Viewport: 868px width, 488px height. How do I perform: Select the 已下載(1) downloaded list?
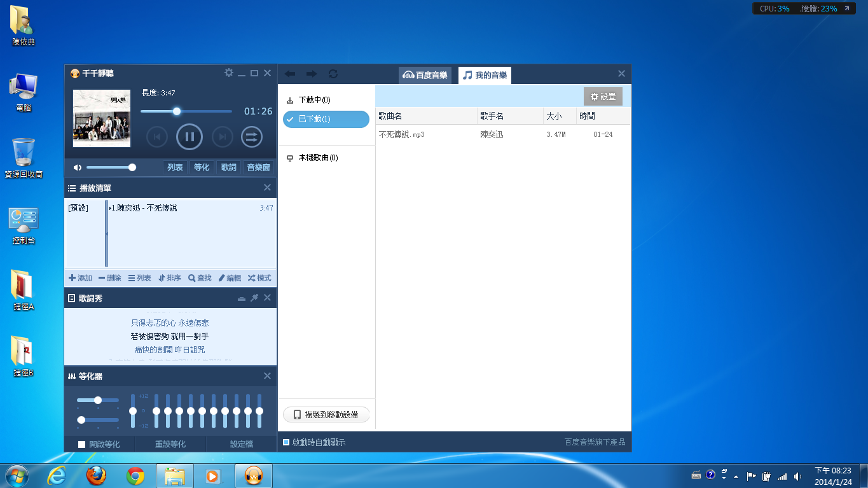(326, 119)
